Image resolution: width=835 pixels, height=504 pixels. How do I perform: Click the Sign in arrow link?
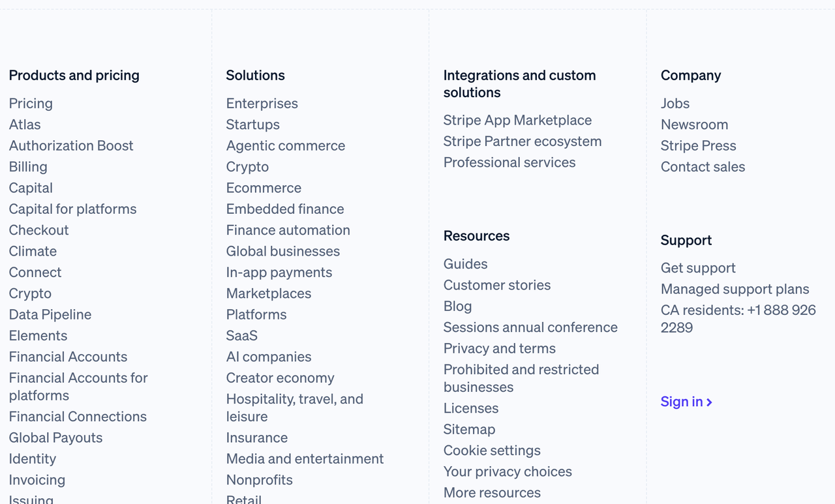click(x=686, y=402)
